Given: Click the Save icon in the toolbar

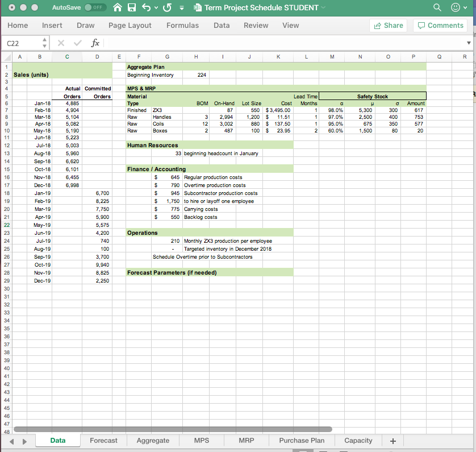Looking at the screenshot, I should pyautogui.click(x=132, y=7).
